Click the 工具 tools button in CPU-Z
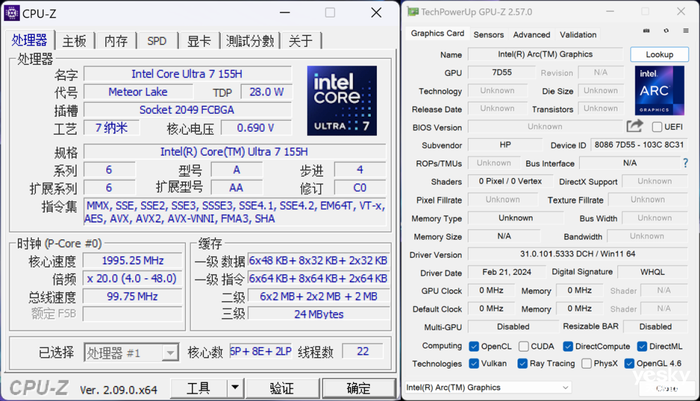 199,388
